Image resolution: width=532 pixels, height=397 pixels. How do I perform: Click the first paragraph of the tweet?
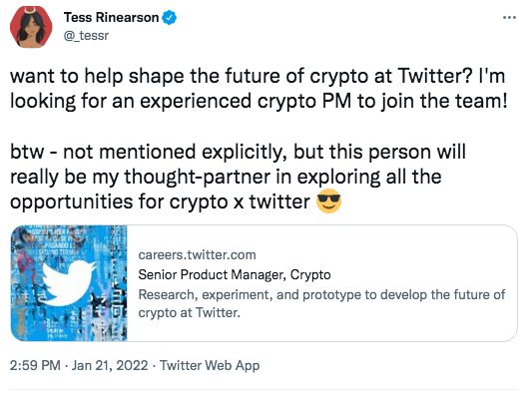point(259,88)
